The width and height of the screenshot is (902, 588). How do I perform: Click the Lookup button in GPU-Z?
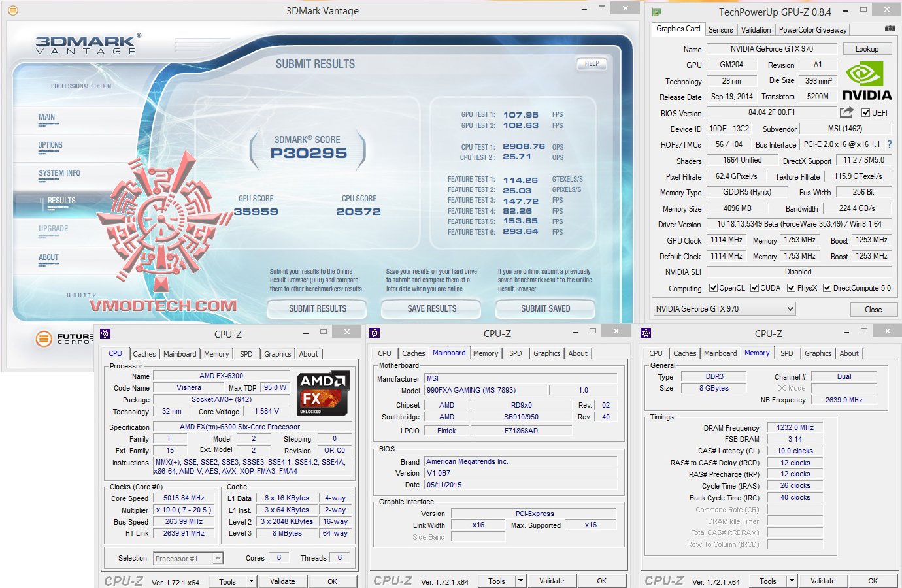point(867,49)
